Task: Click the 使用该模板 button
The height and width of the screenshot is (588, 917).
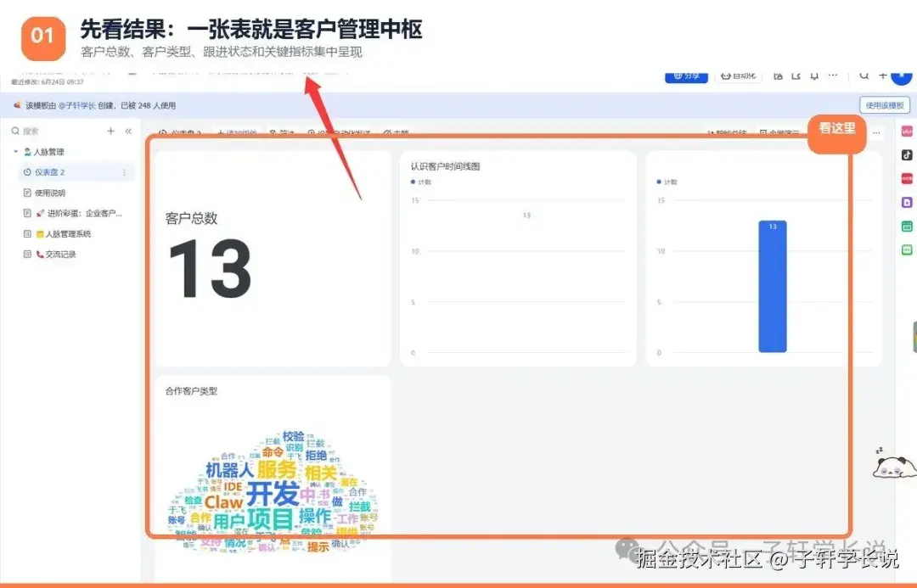Action: pos(884,105)
